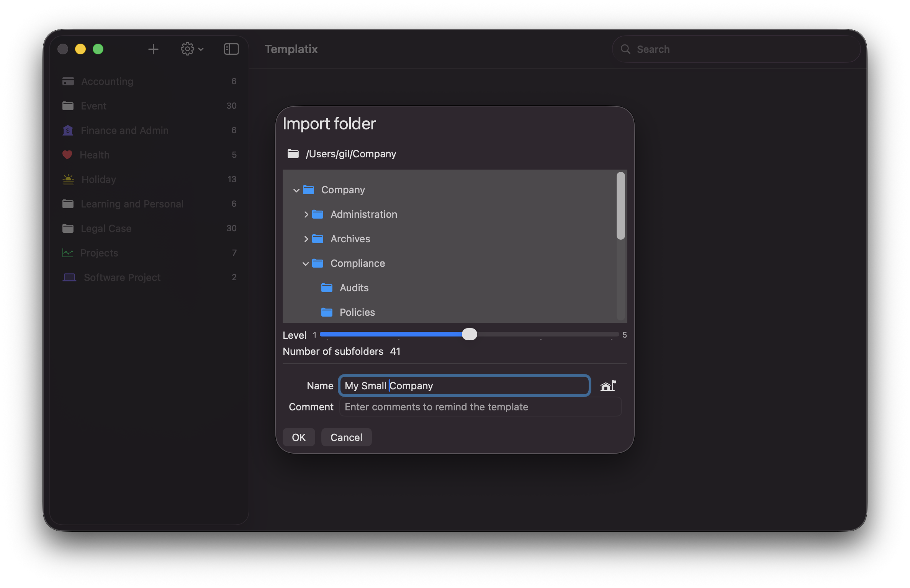
Task: Click the Finance and Admin dollar icon
Action: click(67, 130)
